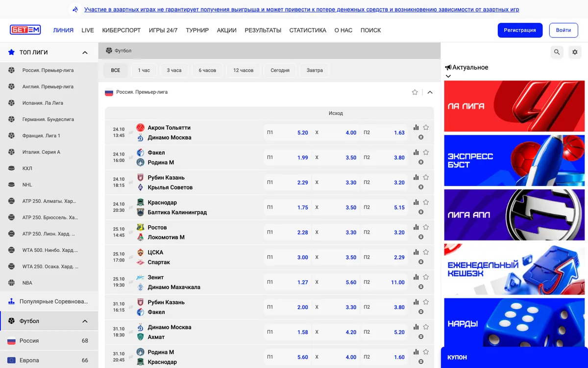588x368 pixels.
Task: Open the gambling risk warning link
Action: [302, 9]
